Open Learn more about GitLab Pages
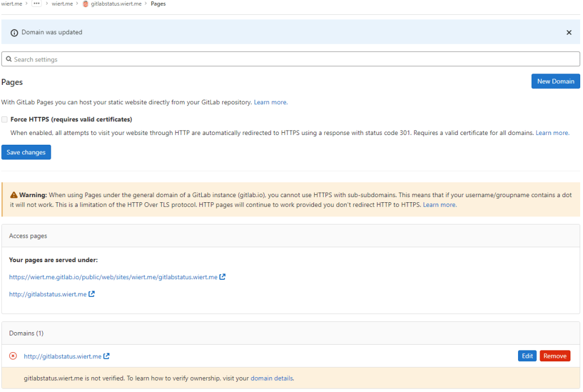This screenshot has width=583, height=392. (270, 102)
